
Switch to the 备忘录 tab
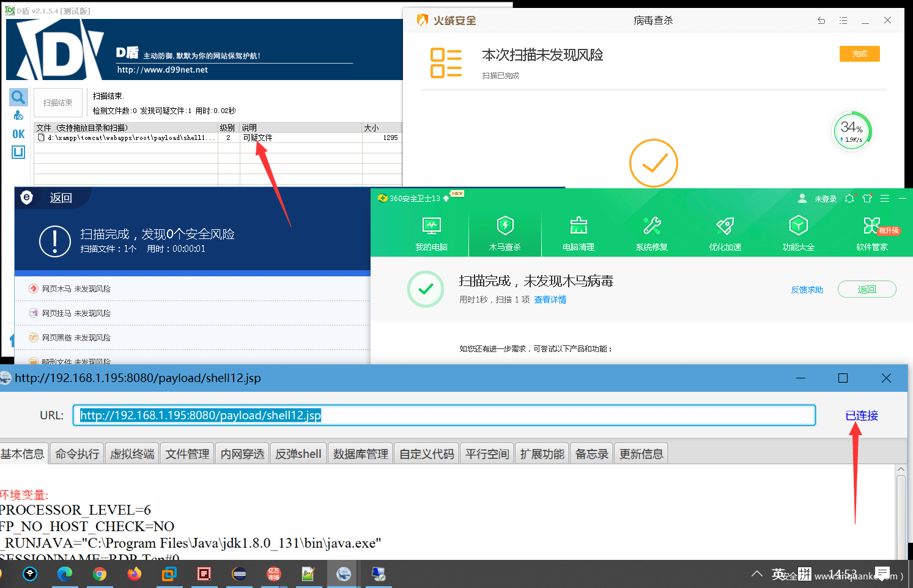[x=591, y=454]
